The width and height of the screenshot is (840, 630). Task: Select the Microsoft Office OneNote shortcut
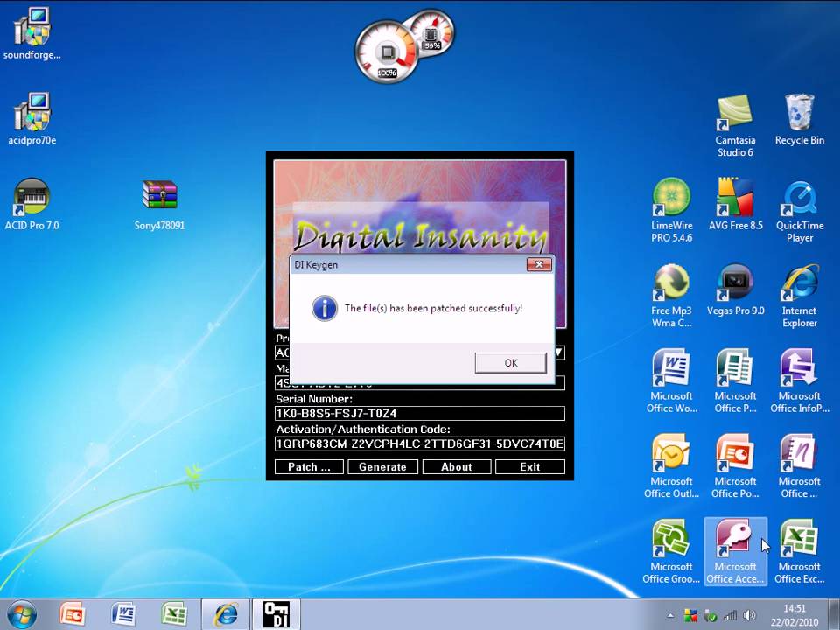coord(799,466)
